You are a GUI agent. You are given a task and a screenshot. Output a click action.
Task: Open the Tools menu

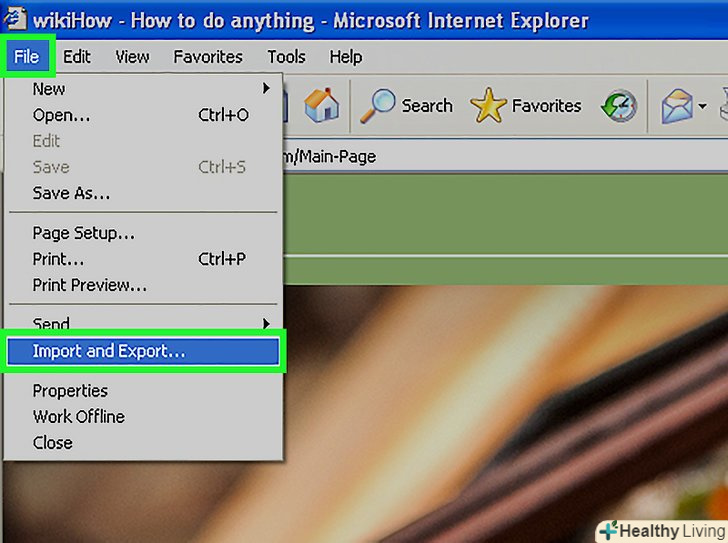tap(286, 57)
